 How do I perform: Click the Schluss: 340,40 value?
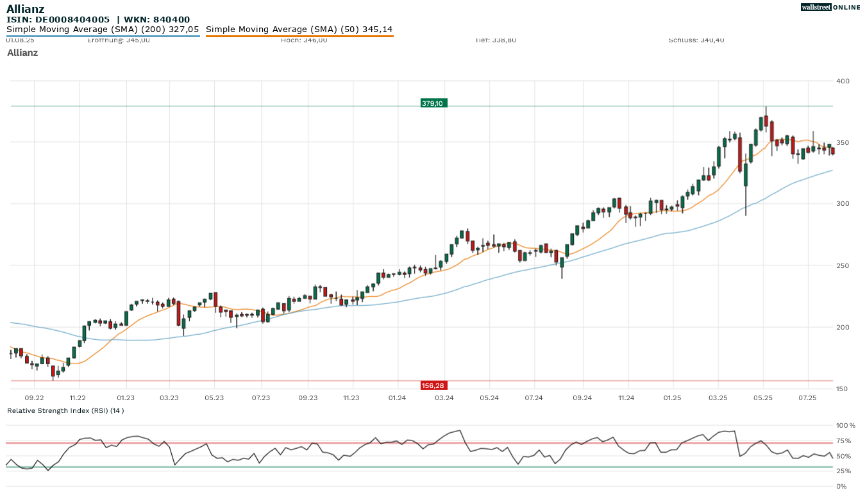(x=696, y=40)
